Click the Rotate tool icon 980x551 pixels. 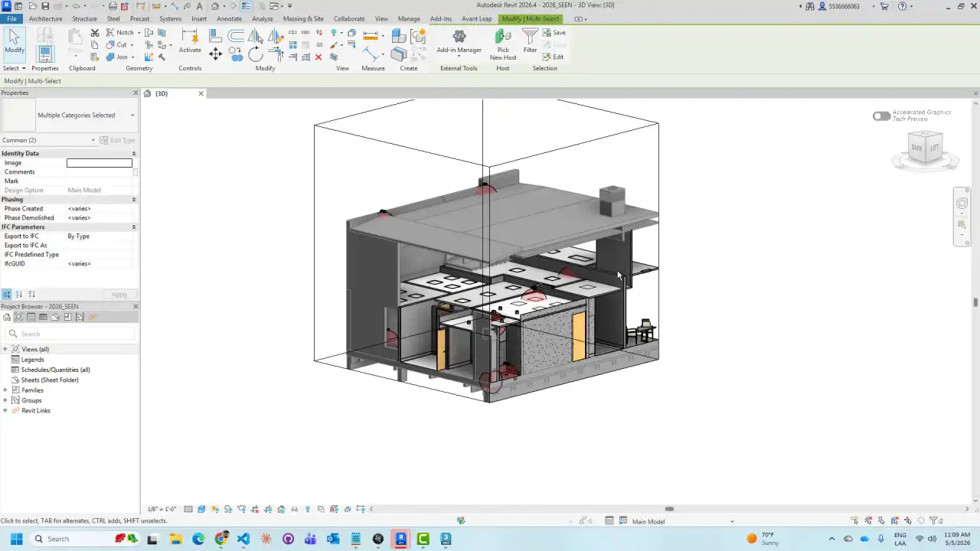click(x=255, y=54)
